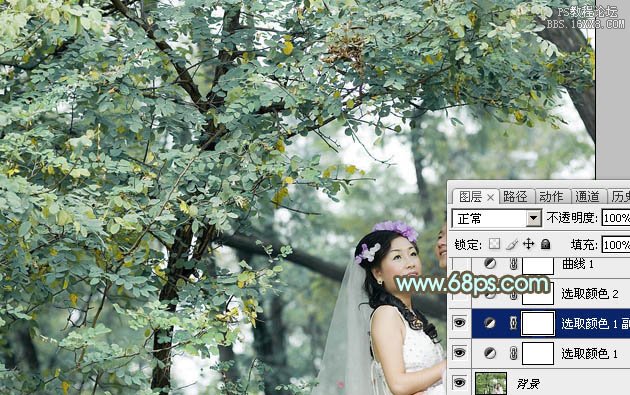Click adjustment icon of 选取颜色 1 layer
630x395 pixels.
(x=489, y=353)
